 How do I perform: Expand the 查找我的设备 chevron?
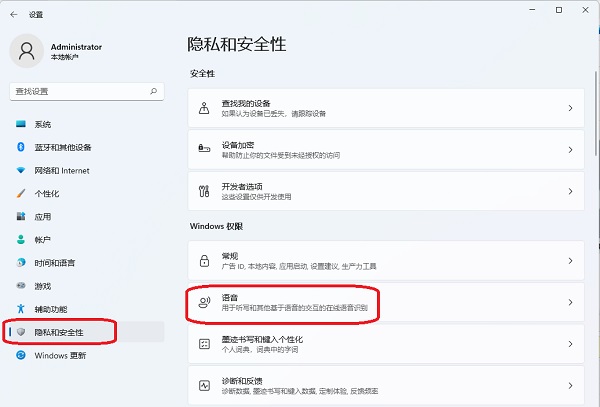pos(570,108)
